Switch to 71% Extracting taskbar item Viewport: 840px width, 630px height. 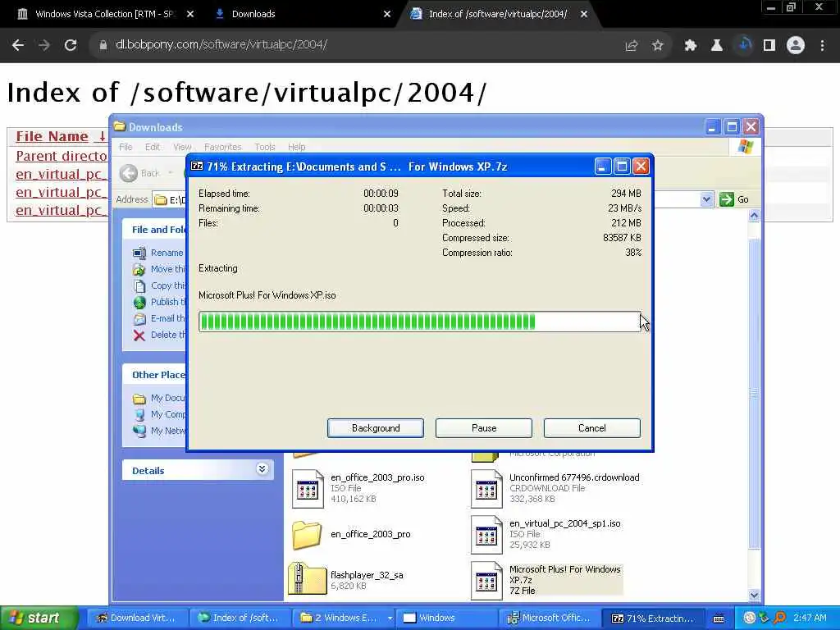pyautogui.click(x=652, y=619)
